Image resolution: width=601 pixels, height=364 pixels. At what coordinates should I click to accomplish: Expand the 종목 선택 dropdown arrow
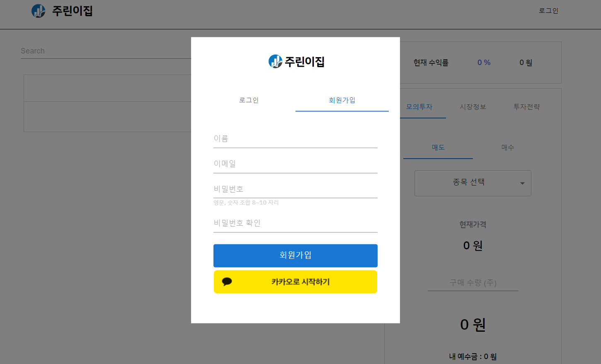coord(522,183)
